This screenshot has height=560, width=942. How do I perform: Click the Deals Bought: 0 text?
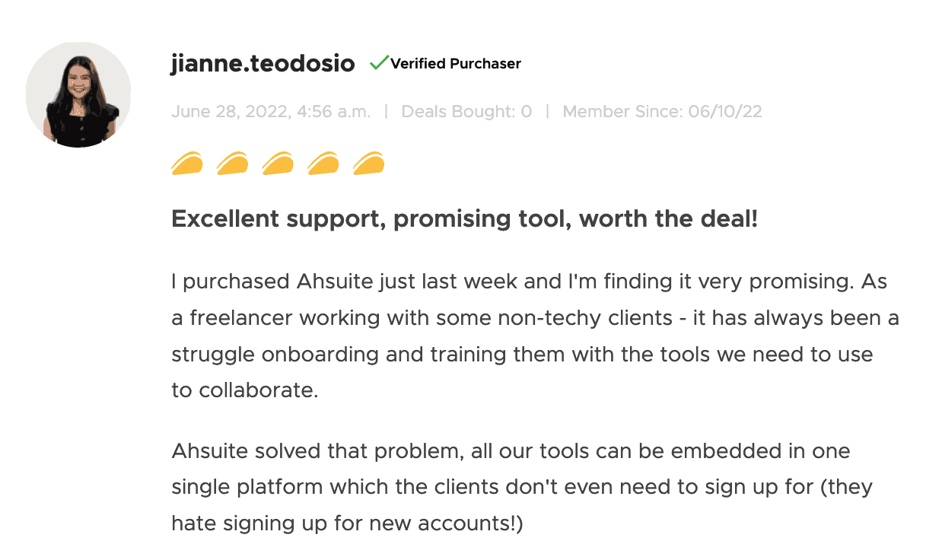466,112
